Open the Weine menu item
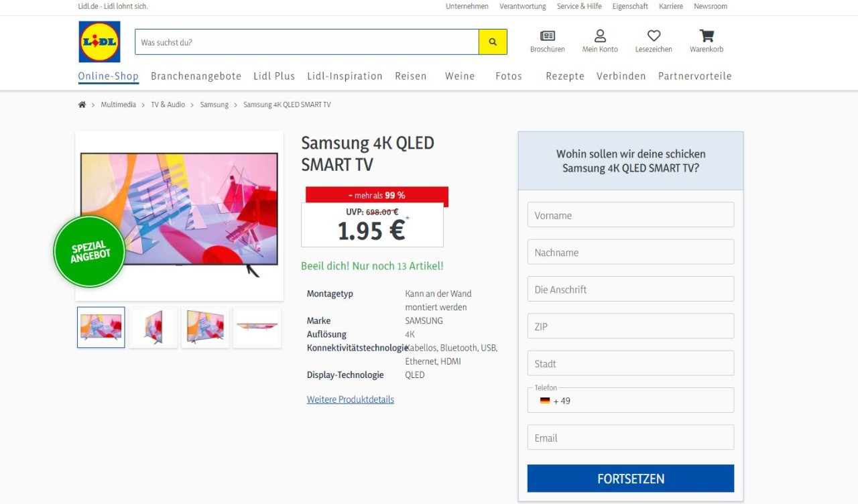 pos(460,76)
